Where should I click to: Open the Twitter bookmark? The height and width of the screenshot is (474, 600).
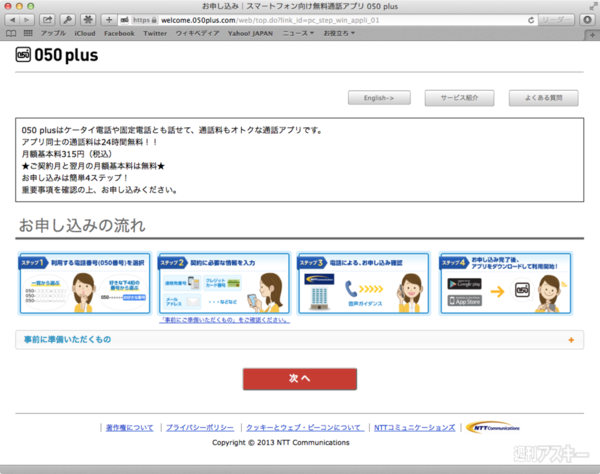pyautogui.click(x=155, y=33)
